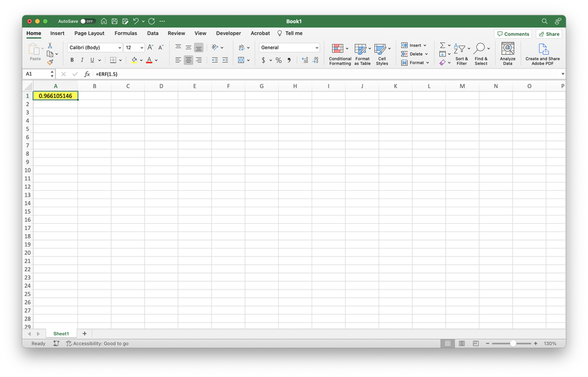Toggle Bold formatting
Image resolution: width=588 pixels, height=377 pixels.
(72, 60)
